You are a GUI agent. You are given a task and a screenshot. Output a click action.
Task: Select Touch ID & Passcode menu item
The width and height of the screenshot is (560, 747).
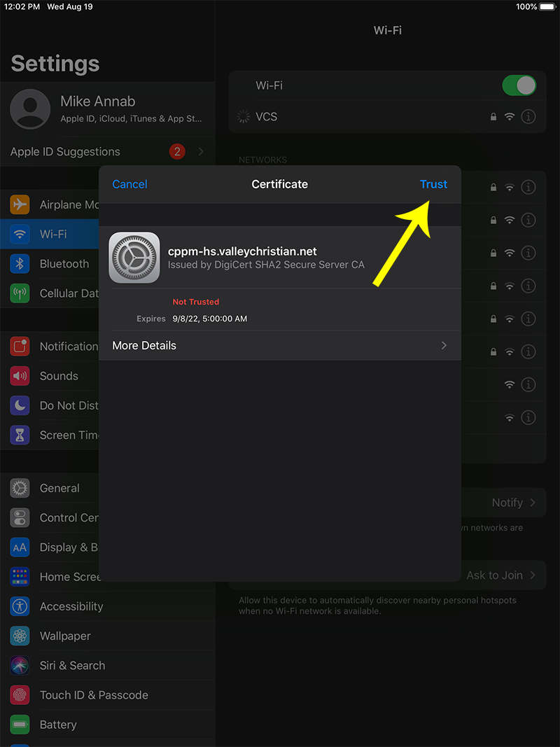tap(94, 695)
